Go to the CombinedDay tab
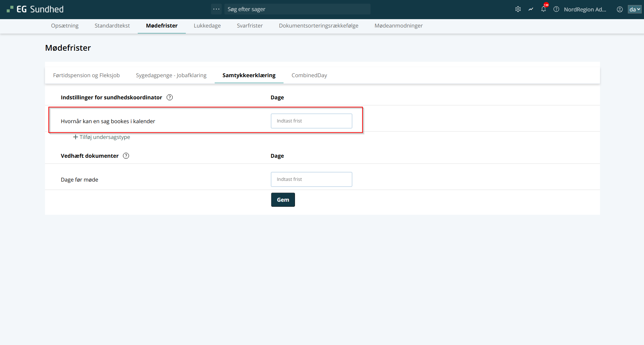Screen dimensions: 644x345 coord(309,75)
